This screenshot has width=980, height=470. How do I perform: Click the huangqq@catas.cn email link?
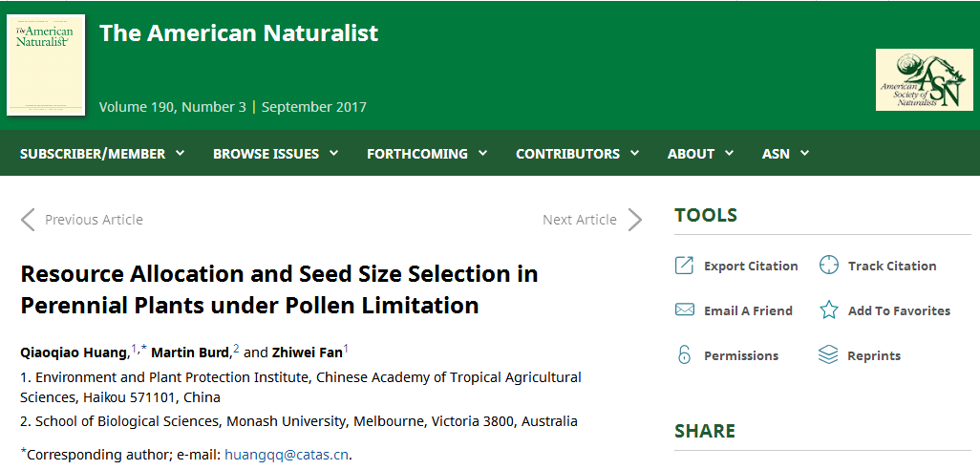[287, 455]
